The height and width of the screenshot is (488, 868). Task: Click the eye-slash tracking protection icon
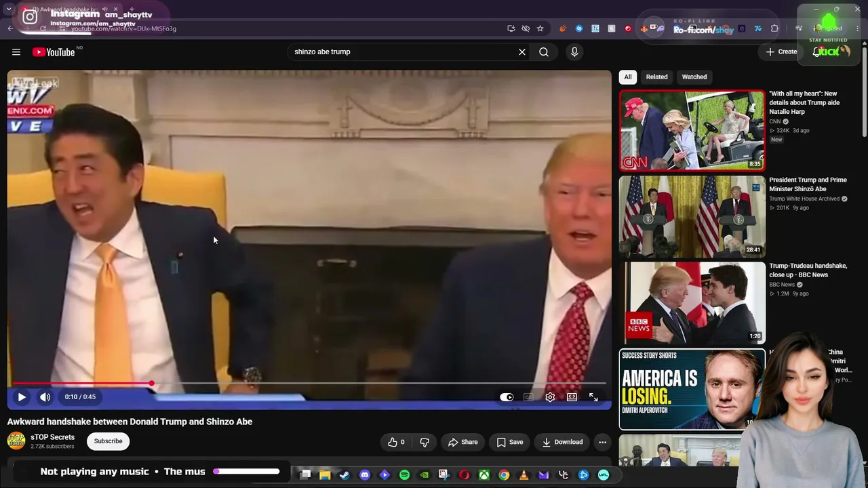526,28
